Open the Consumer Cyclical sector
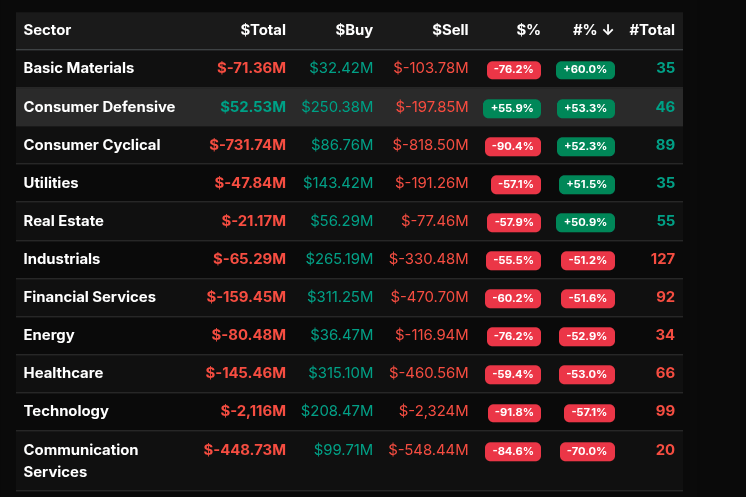Viewport: 746px width, 497px height. pyautogui.click(x=91, y=145)
